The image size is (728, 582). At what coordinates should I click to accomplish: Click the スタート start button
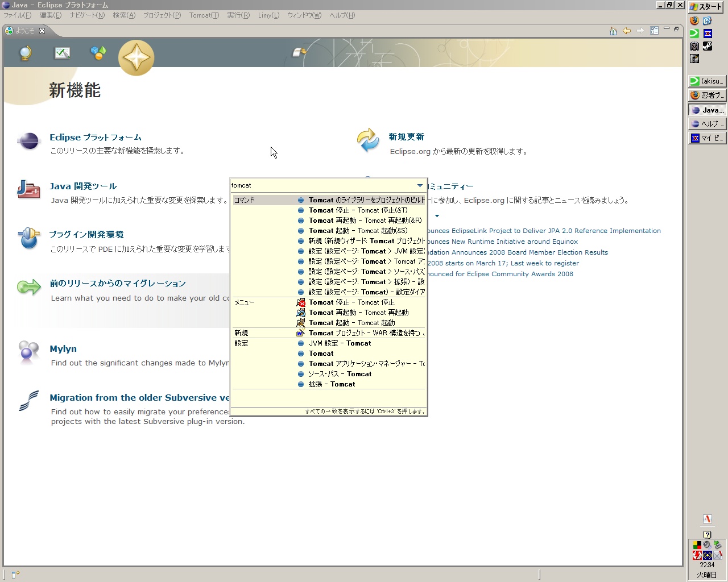coord(707,7)
